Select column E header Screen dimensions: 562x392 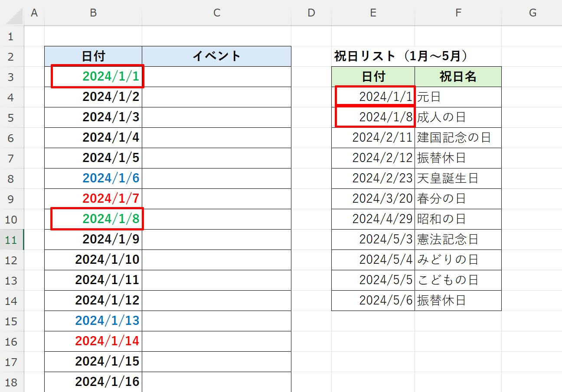pos(373,13)
